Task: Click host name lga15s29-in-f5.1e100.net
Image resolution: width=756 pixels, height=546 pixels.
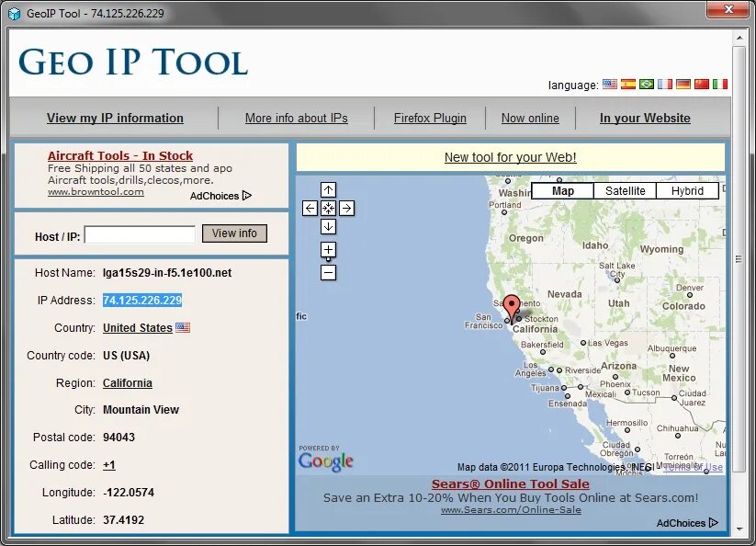Action: (167, 273)
